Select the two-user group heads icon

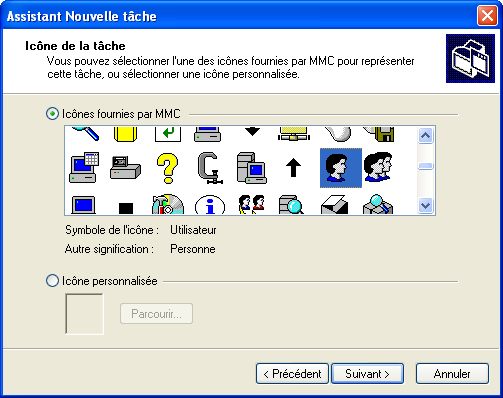coord(378,167)
